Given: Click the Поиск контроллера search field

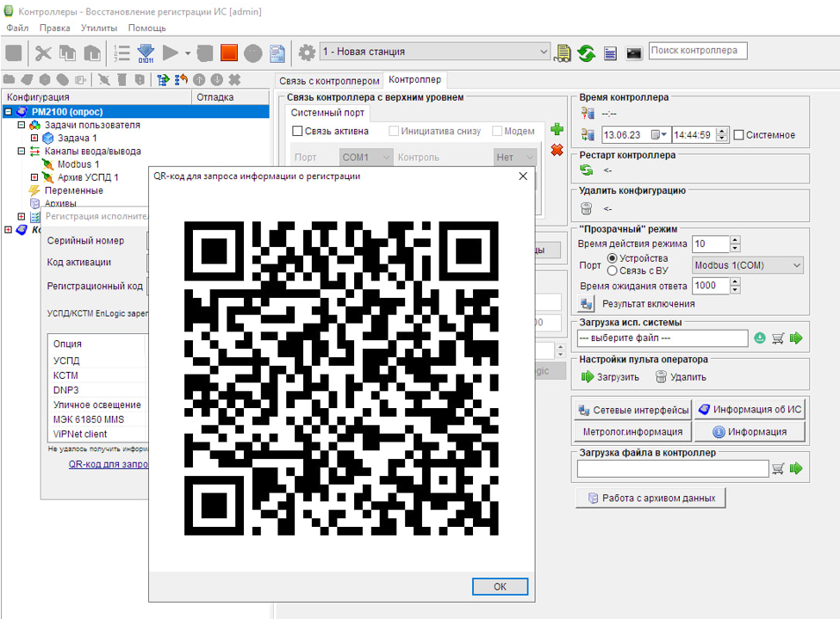Looking at the screenshot, I should pyautogui.click(x=698, y=50).
